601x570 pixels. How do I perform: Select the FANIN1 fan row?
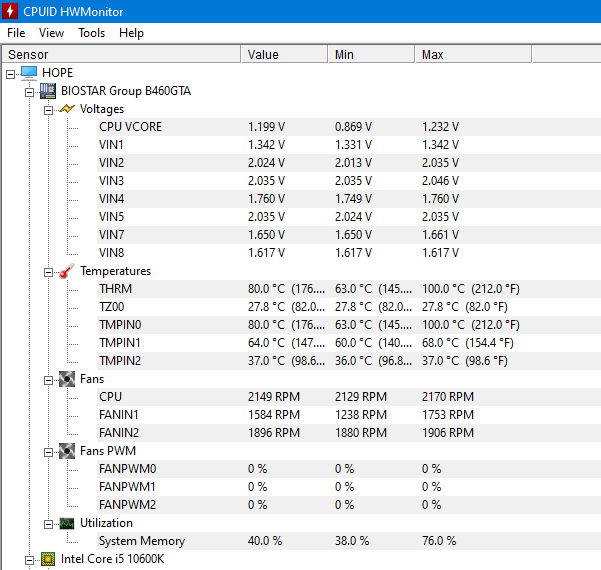(349, 415)
